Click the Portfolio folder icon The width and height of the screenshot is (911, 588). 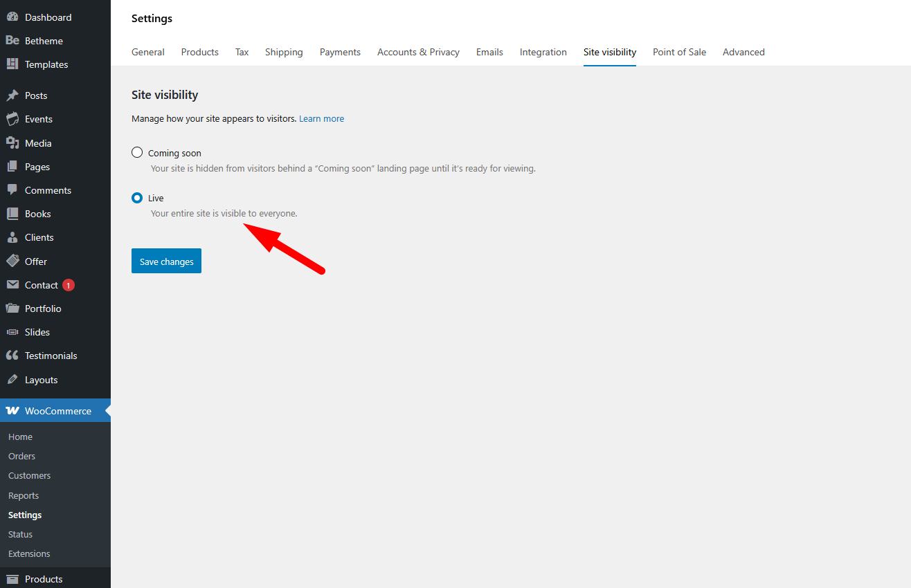12,309
